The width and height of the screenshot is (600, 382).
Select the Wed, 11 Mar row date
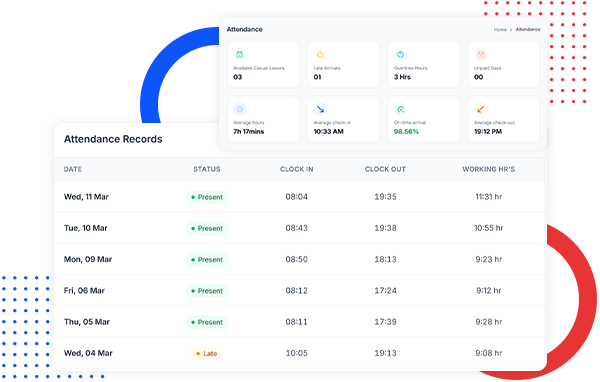86,197
